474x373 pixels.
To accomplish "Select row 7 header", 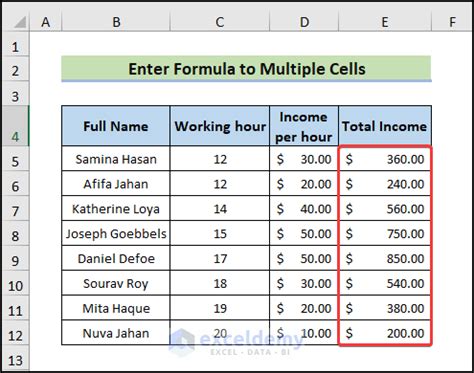I will pos(15,208).
